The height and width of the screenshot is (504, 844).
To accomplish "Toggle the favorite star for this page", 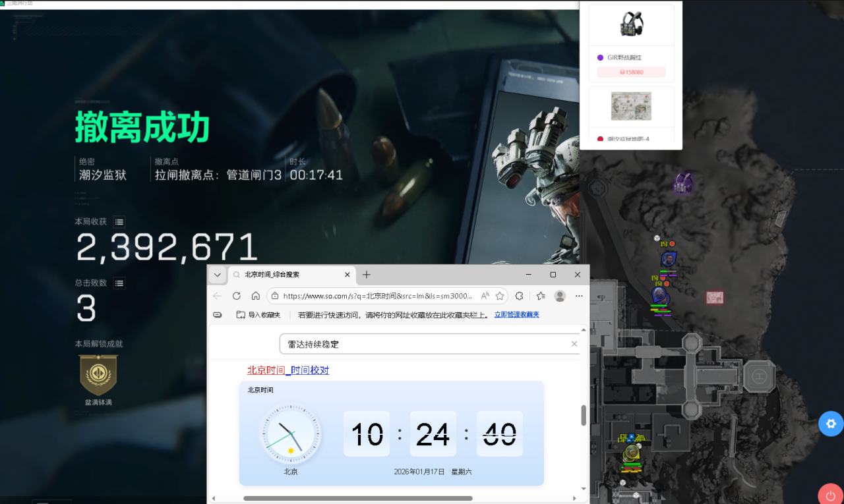I will click(x=500, y=296).
